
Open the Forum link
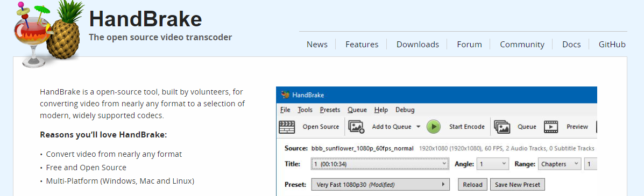tap(470, 44)
